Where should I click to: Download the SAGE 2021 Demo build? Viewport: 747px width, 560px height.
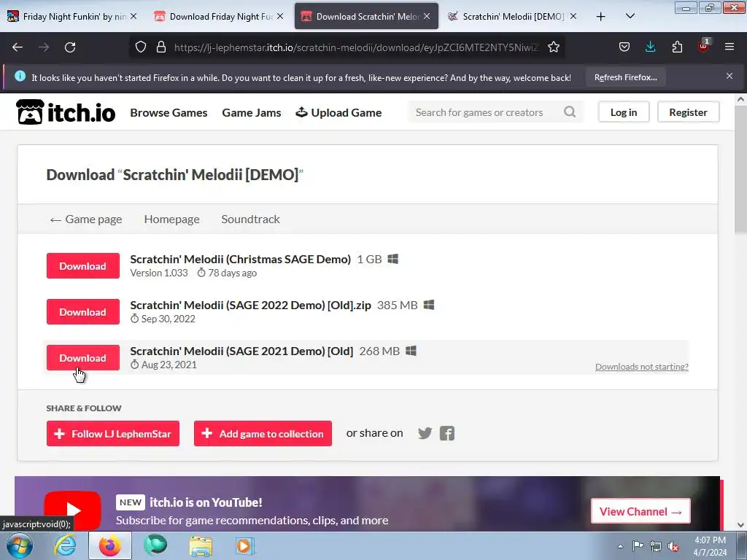tap(83, 357)
